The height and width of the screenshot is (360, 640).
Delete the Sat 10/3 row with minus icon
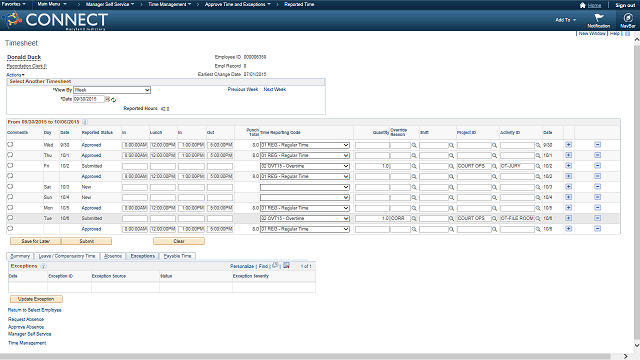tap(598, 187)
